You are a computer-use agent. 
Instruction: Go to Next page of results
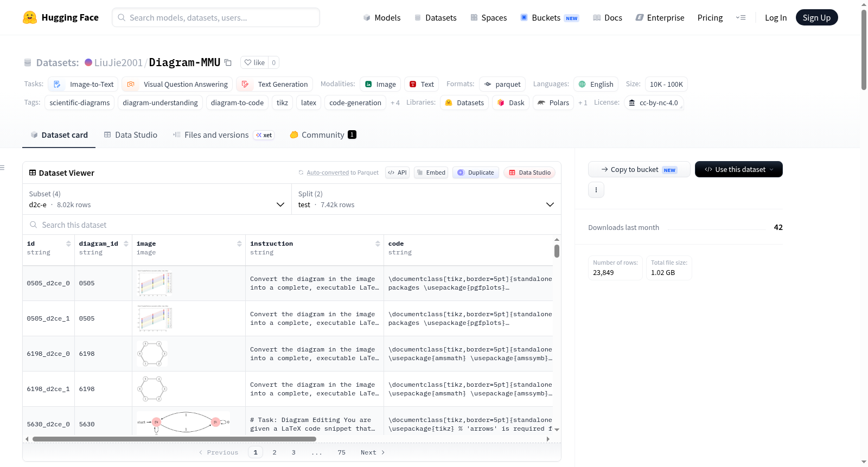(x=373, y=452)
